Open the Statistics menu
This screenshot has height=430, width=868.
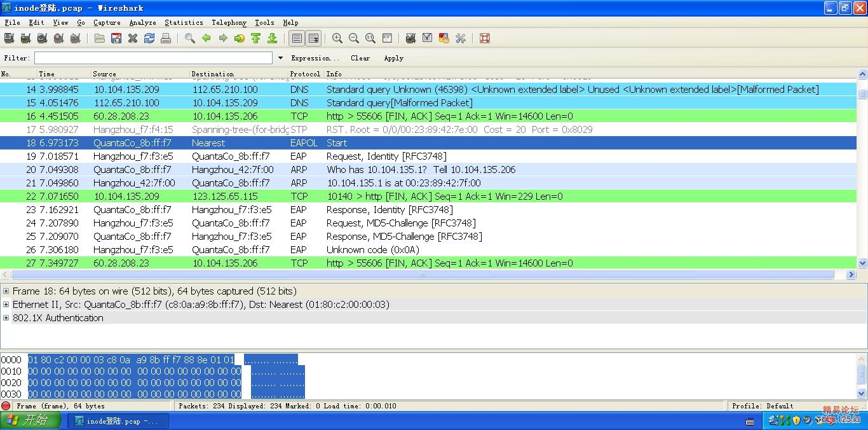184,22
